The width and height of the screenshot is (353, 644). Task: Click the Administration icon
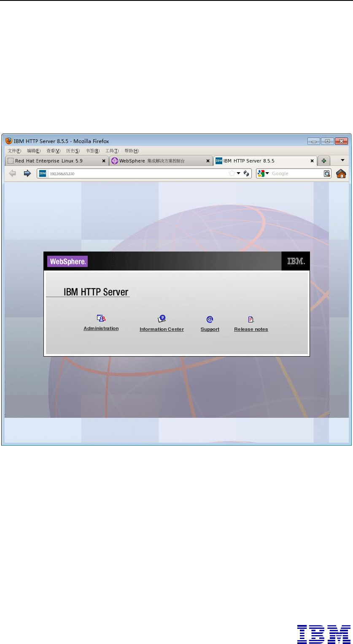(x=101, y=319)
